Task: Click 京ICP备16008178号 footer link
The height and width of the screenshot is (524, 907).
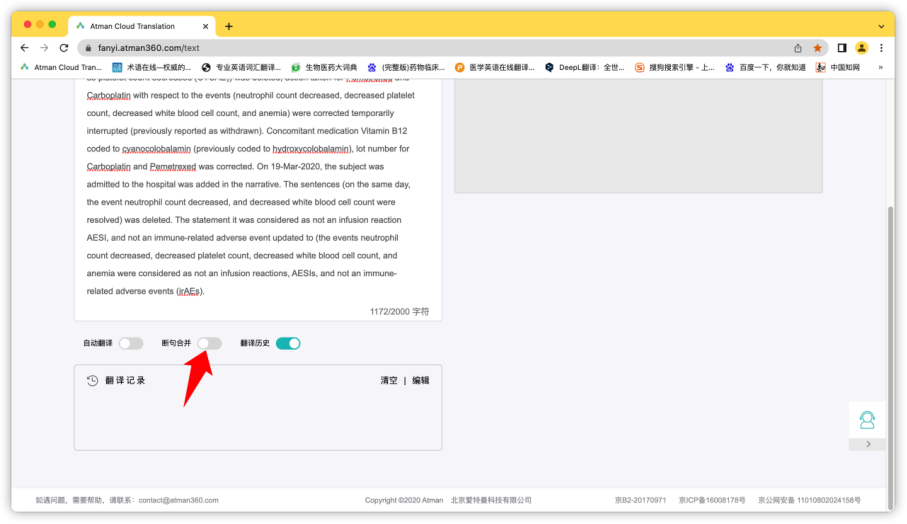Action: coord(712,501)
